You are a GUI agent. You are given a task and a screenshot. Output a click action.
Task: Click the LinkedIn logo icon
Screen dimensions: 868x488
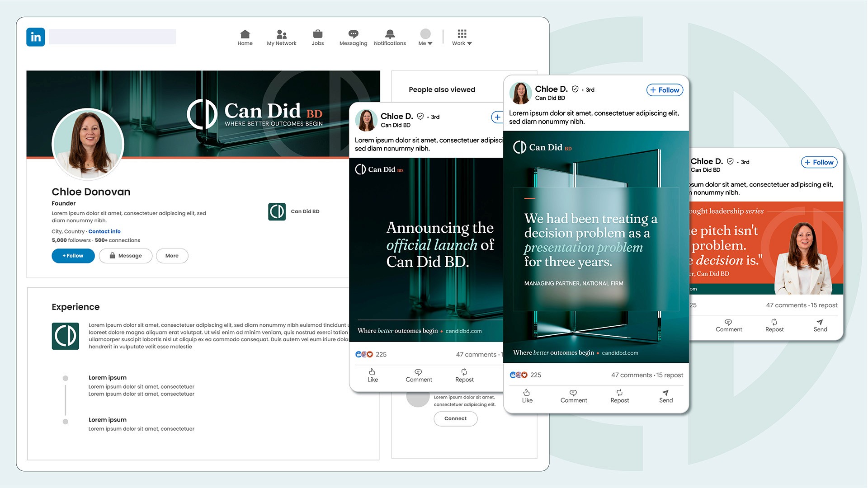point(36,37)
